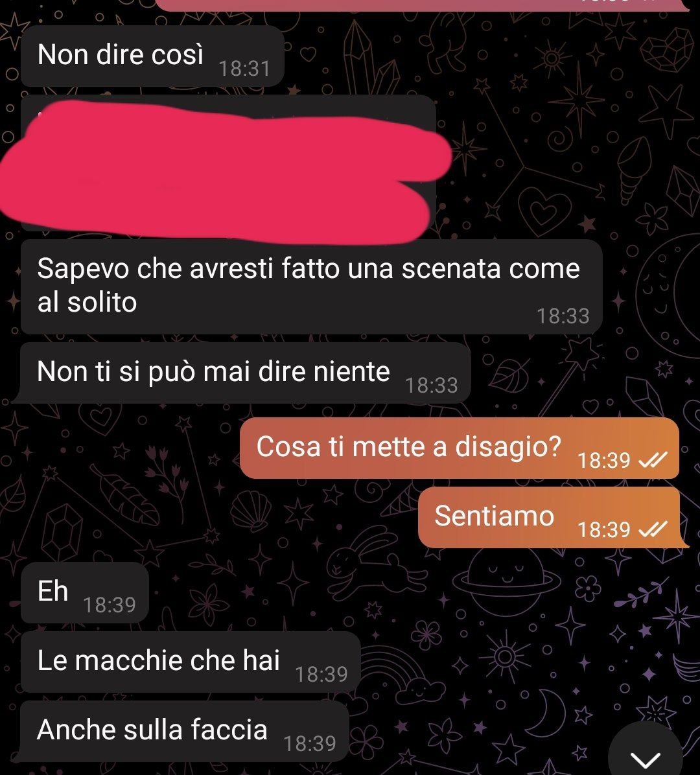Viewport: 700px width, 775px height.
Task: Tap the 18:39 timestamp next to 'Eh'
Action: [110, 605]
